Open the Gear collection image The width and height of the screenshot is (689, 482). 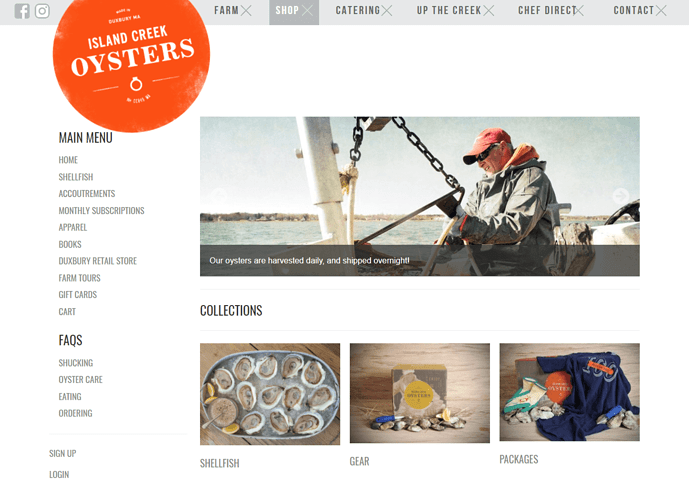[420, 393]
